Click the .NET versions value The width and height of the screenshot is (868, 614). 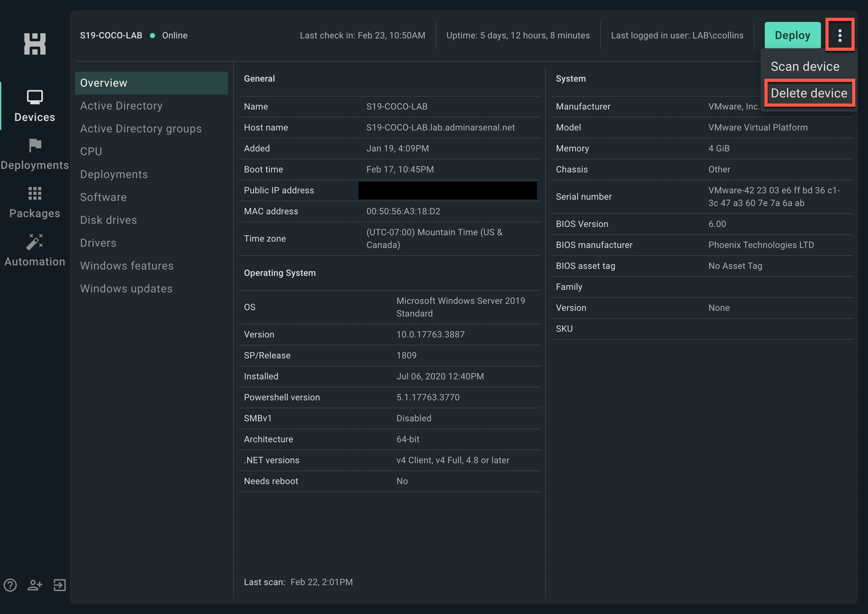point(452,460)
